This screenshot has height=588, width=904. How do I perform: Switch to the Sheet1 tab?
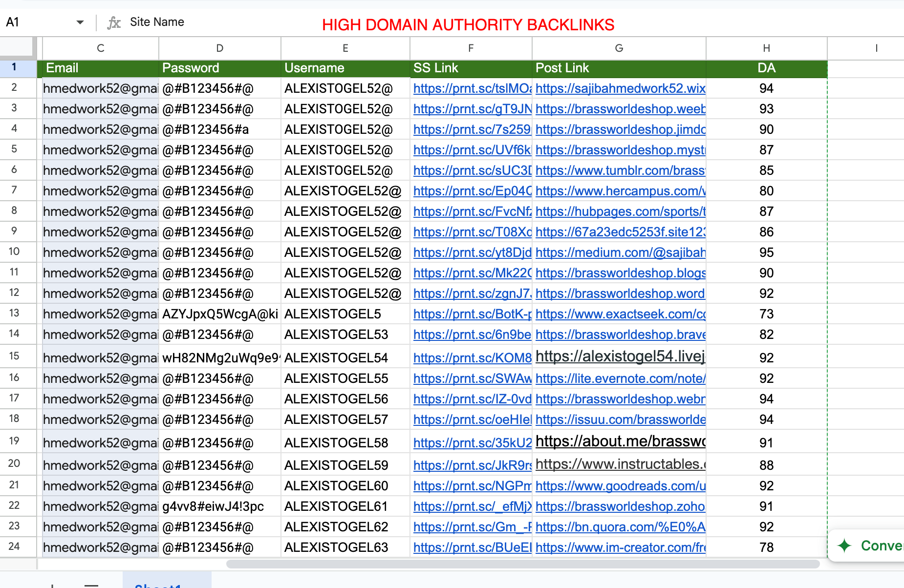[x=159, y=585]
